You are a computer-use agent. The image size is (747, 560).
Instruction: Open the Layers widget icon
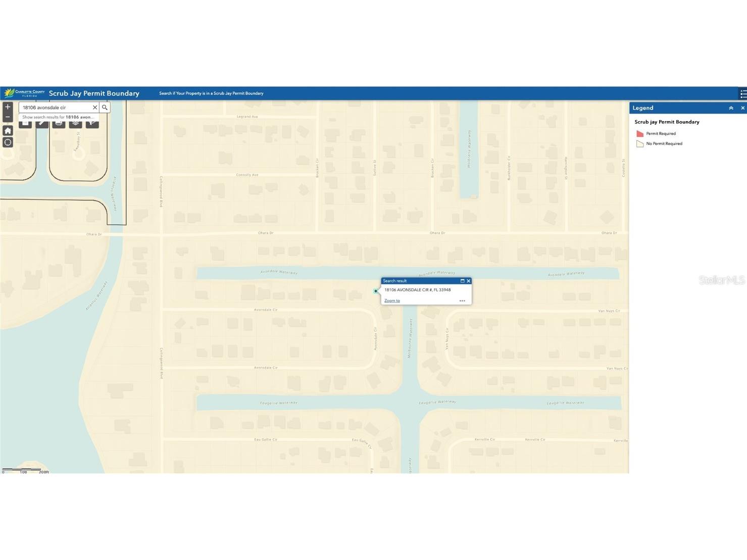[75, 124]
